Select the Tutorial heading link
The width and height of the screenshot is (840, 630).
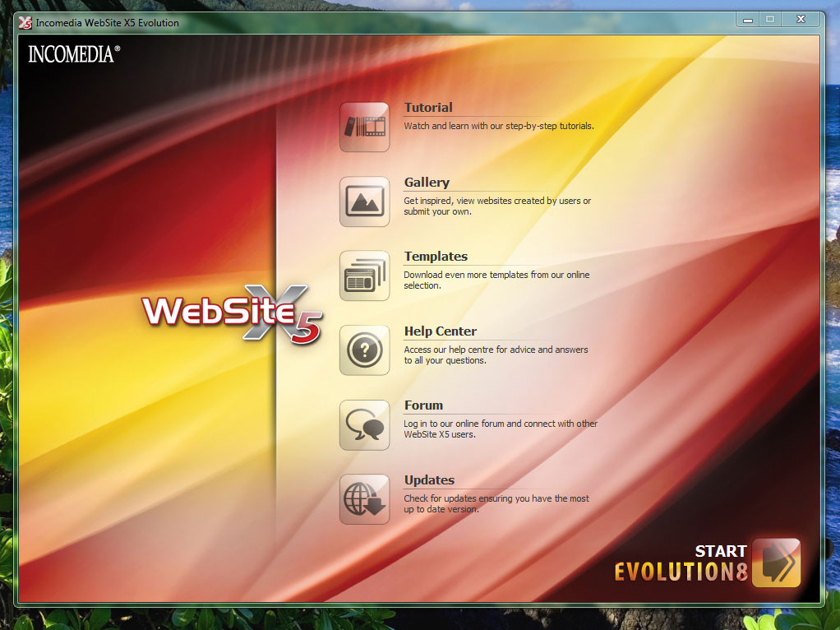point(428,108)
